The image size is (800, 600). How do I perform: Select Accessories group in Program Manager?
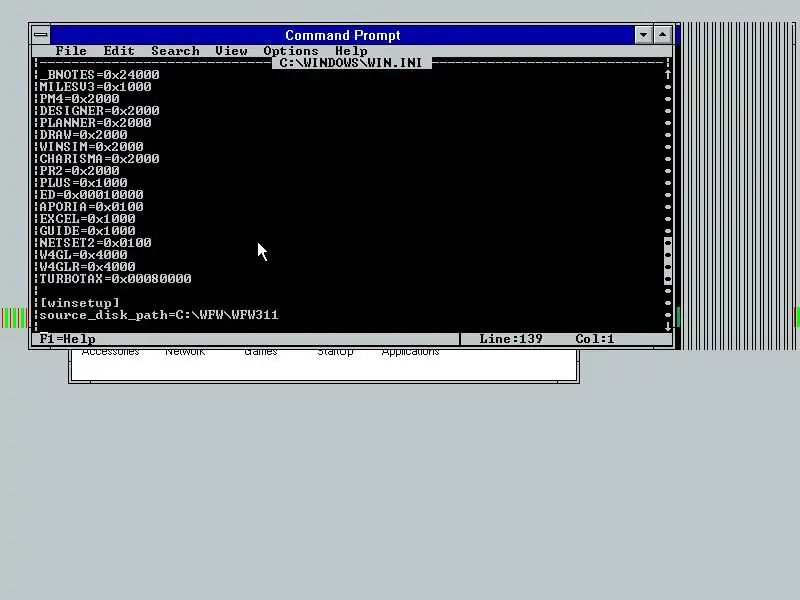(x=110, y=352)
